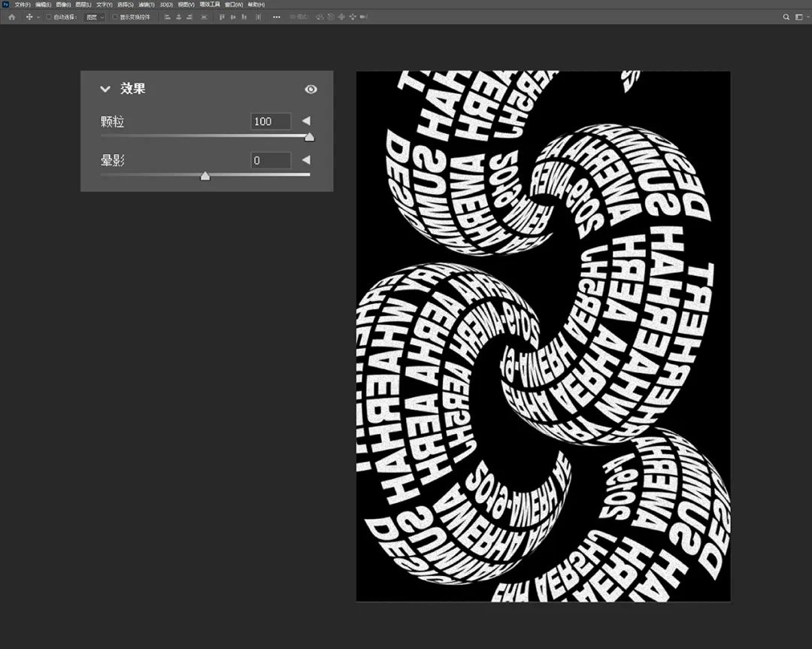Collapse the 效果 section chevron
The width and height of the screenshot is (812, 649).
tap(105, 89)
